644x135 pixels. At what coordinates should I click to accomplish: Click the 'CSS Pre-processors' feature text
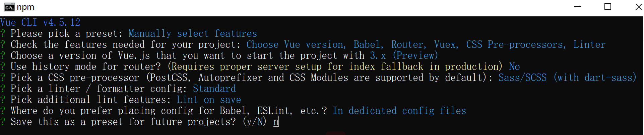point(514,44)
